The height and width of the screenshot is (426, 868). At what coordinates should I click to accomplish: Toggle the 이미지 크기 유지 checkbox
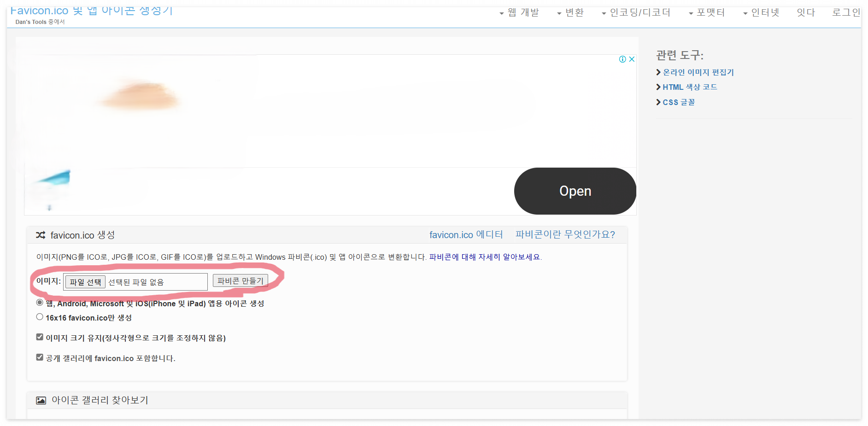(40, 337)
